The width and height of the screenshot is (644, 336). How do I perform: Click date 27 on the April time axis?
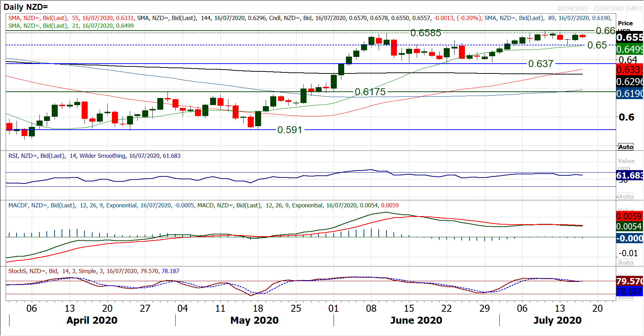coord(145,309)
